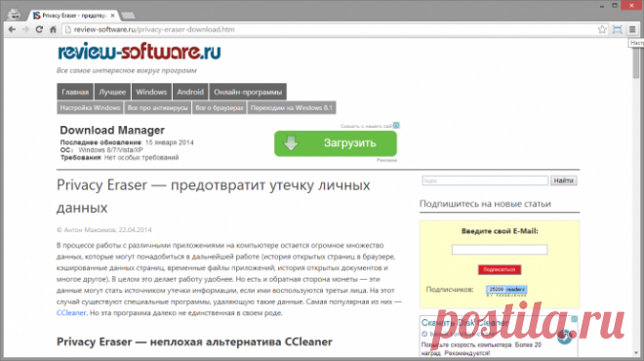The image size is (644, 361).
Task: Open the browser home page icon
Action: click(x=53, y=29)
